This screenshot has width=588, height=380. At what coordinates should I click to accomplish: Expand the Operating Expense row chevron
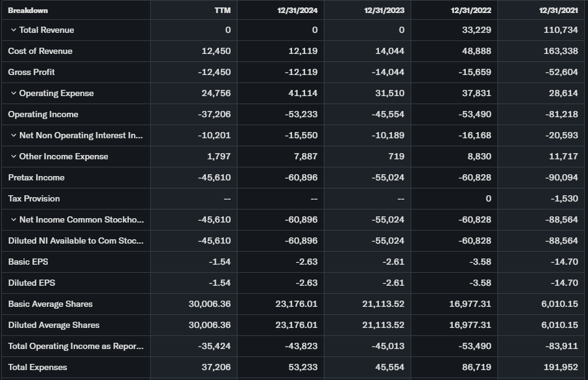pyautogui.click(x=14, y=94)
